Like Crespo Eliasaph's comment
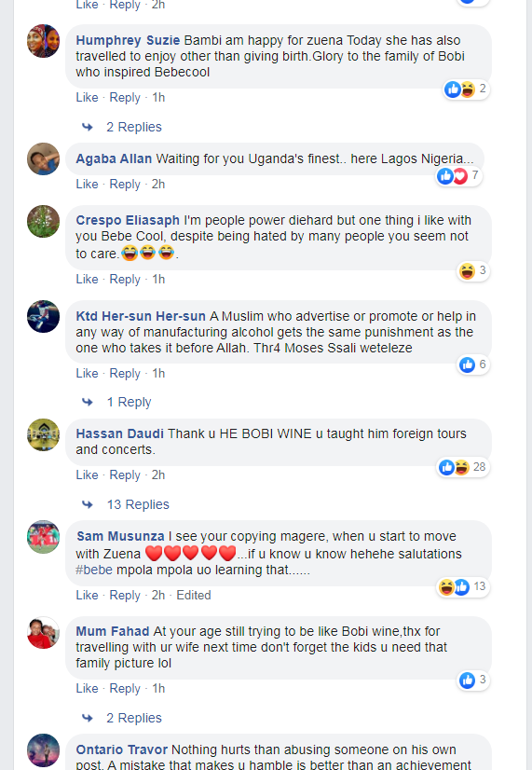Screen dimensions: 532x770 87,279
